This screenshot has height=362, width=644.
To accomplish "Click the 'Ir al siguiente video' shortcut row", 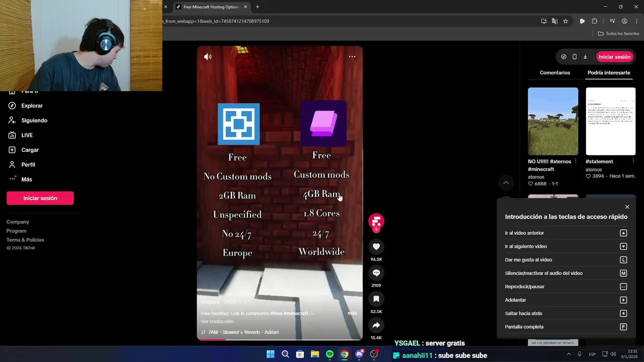I will click(x=566, y=246).
